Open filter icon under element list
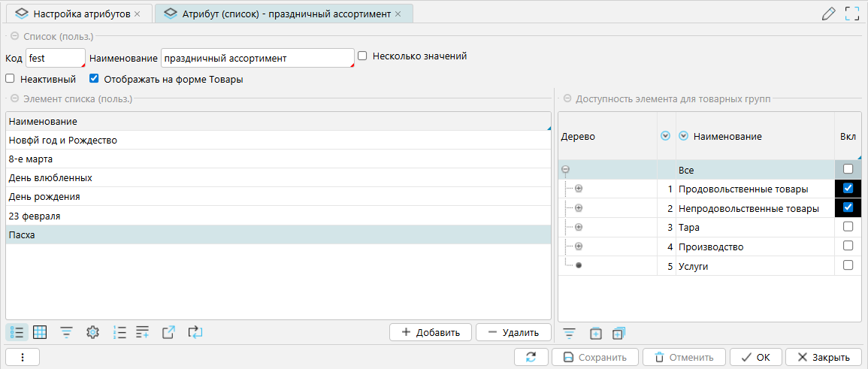Image resolution: width=868 pixels, height=369 pixels. pyautogui.click(x=67, y=332)
